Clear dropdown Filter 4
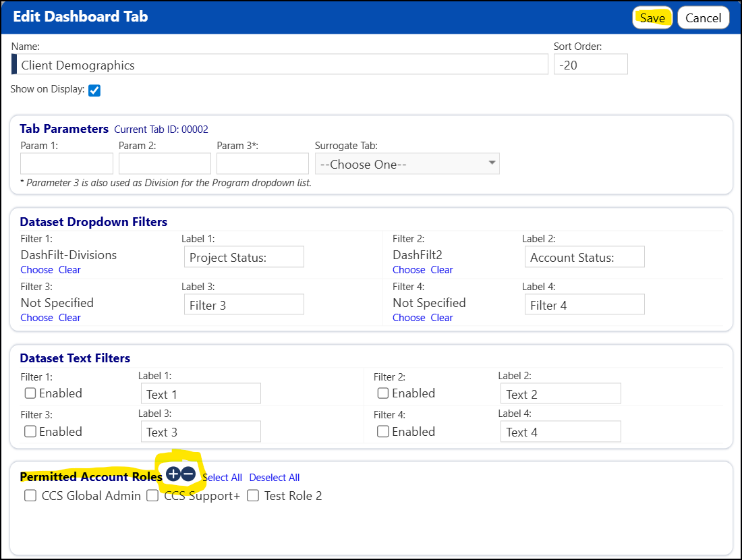742x560 pixels. pos(442,318)
